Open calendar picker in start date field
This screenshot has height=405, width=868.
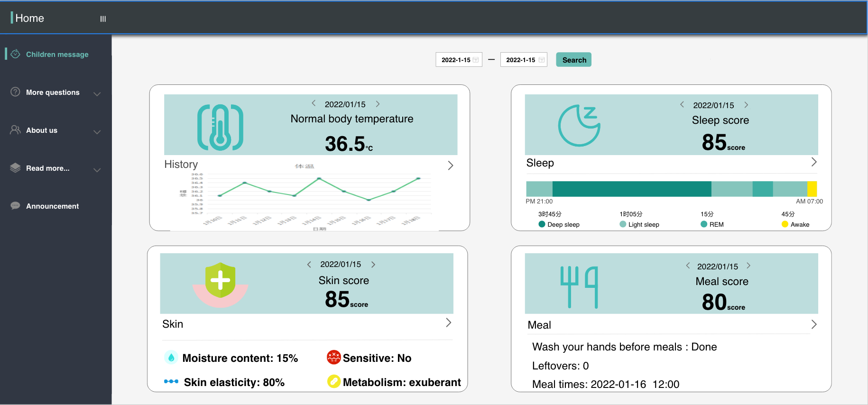point(476,60)
